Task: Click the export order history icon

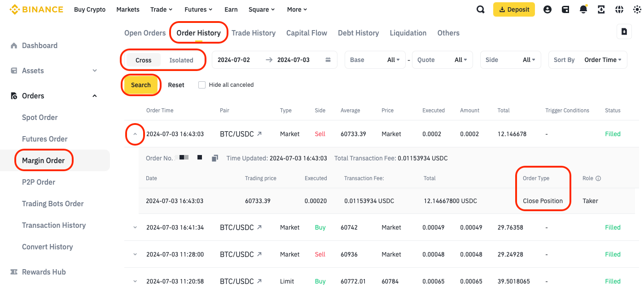Action: (x=624, y=31)
